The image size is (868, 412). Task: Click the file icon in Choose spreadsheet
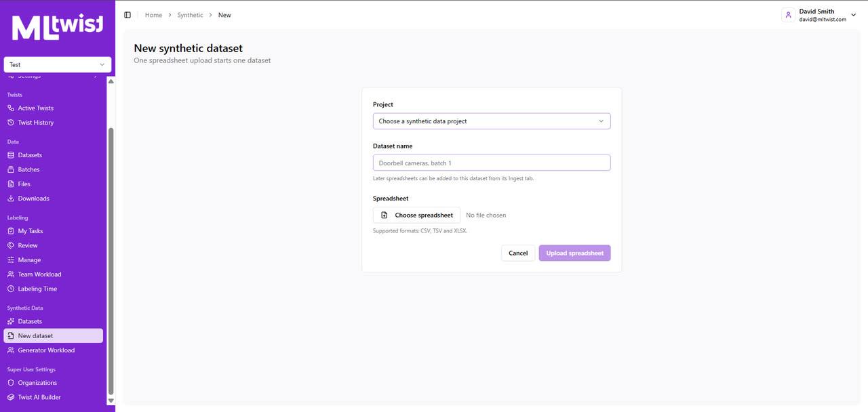click(384, 215)
